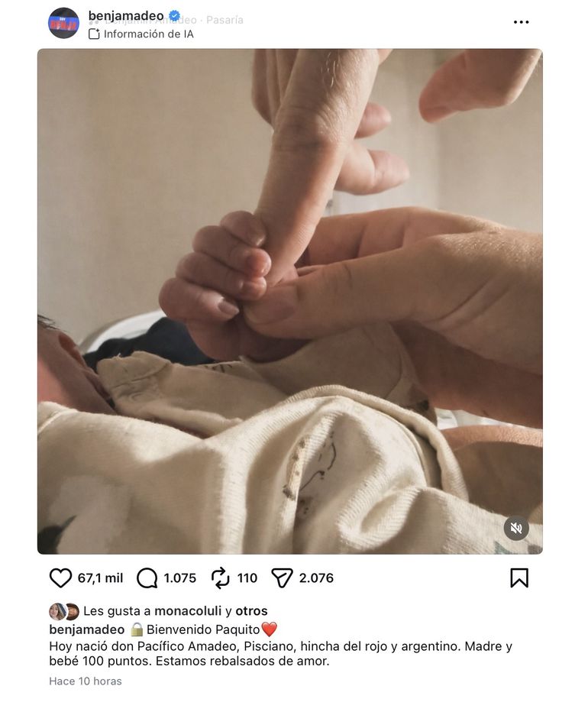
Task: Open comments via the speech bubble icon
Action: click(147, 578)
